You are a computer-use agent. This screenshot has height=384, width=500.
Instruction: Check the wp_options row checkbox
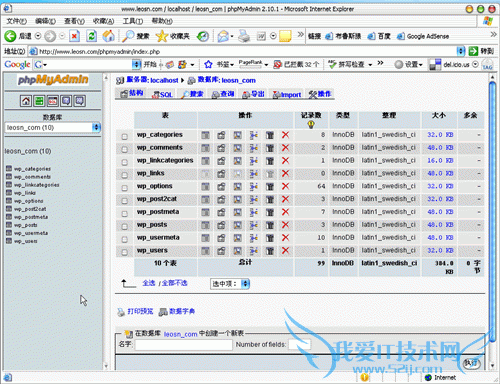[x=124, y=188]
